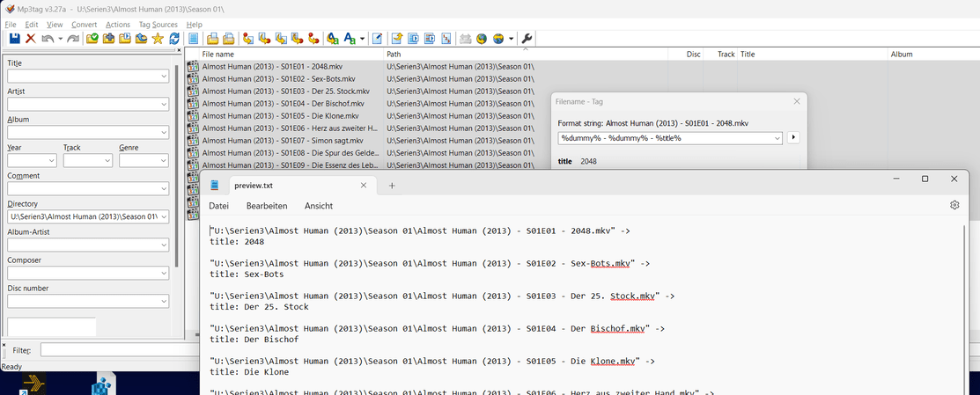The width and height of the screenshot is (980, 395).
Task: Expand the Year field dropdown
Action: [51, 161]
